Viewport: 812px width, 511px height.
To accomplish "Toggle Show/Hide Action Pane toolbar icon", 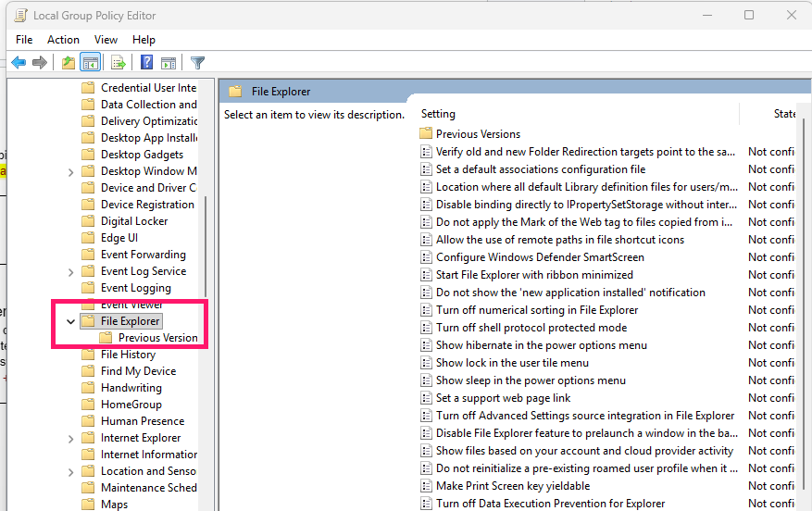I will (169, 63).
